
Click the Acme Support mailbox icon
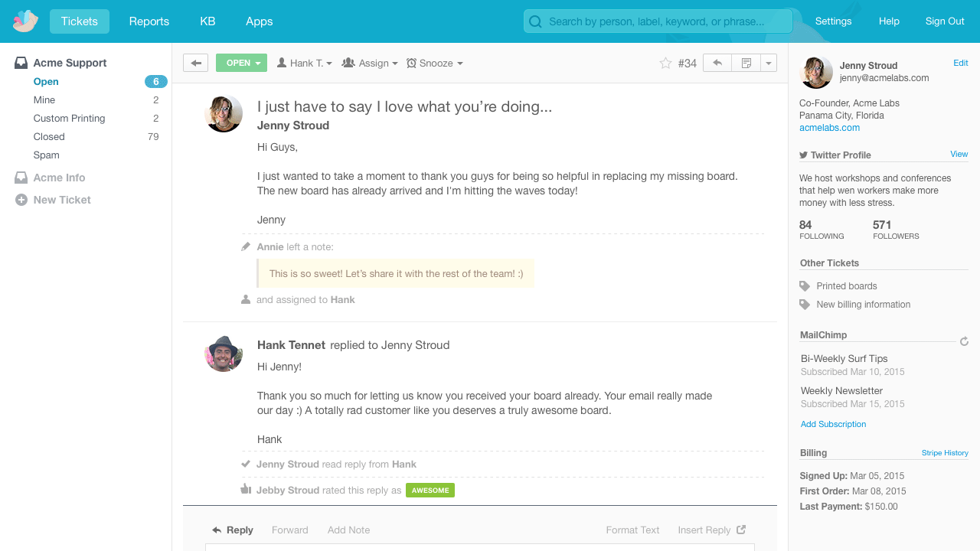[20, 62]
